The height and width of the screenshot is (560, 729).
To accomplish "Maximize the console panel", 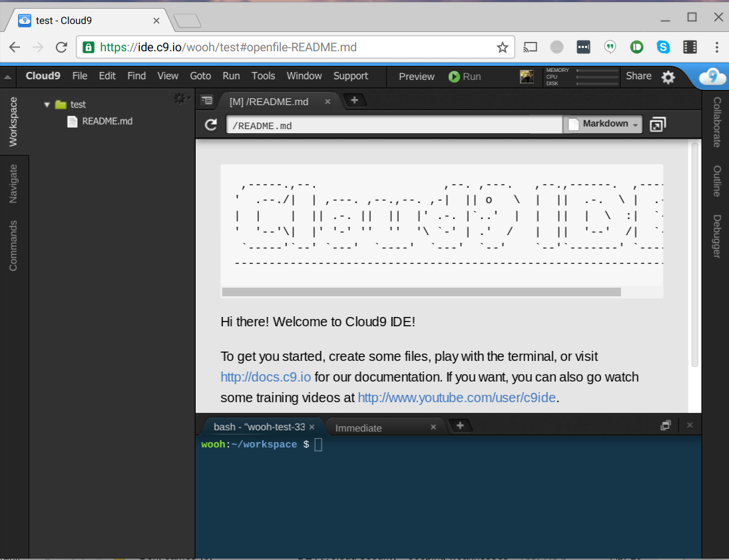I will [666, 425].
